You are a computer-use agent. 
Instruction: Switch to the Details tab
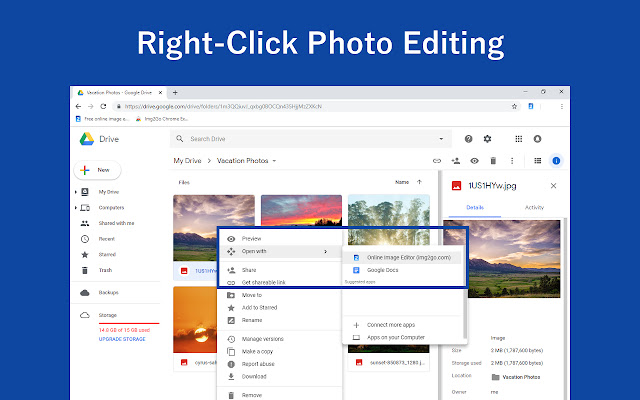pos(475,208)
